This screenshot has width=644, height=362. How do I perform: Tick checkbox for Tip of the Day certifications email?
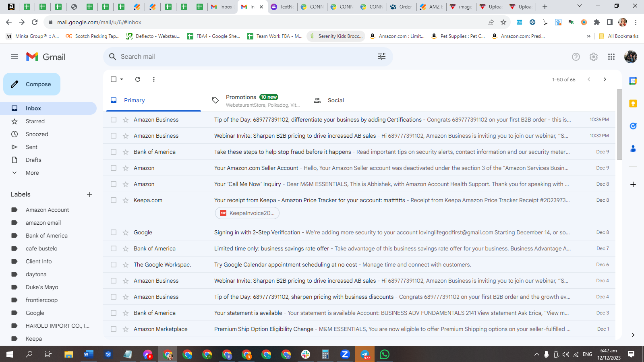114,120
